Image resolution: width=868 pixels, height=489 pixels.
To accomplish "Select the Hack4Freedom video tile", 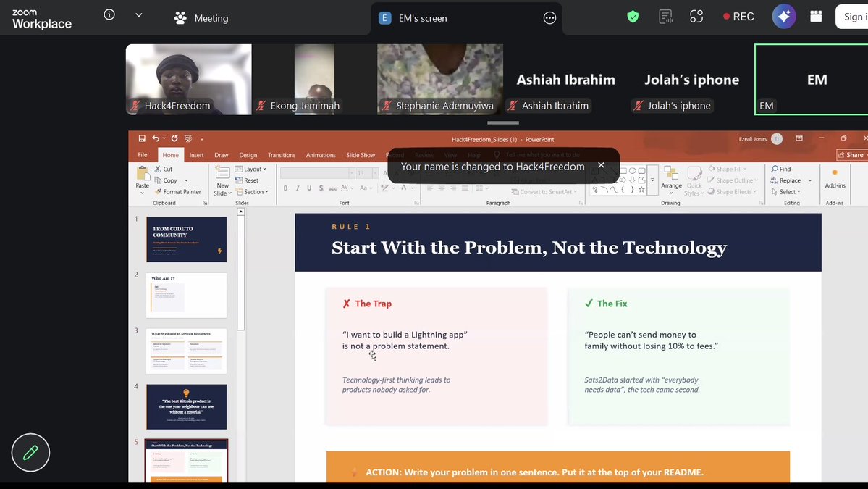I will click(188, 79).
